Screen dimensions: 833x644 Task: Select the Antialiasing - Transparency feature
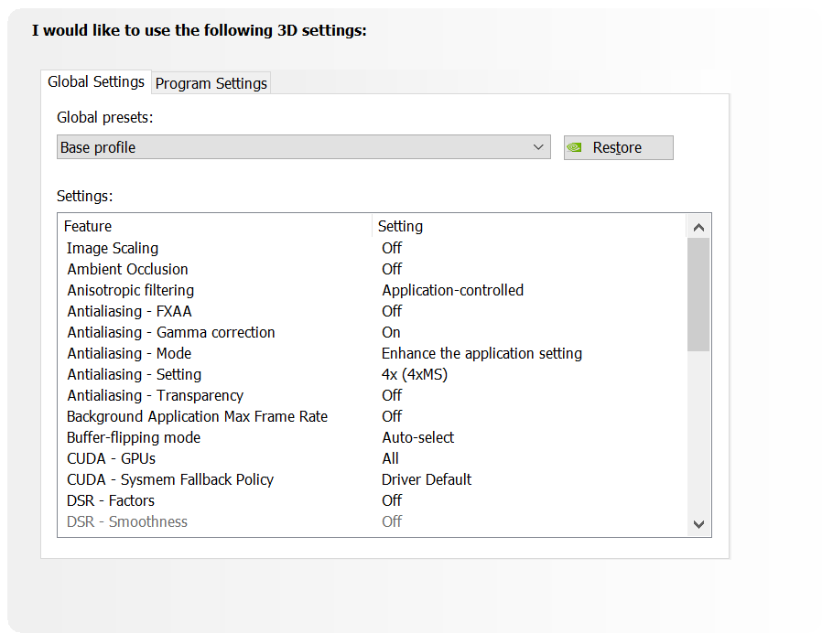tap(155, 395)
